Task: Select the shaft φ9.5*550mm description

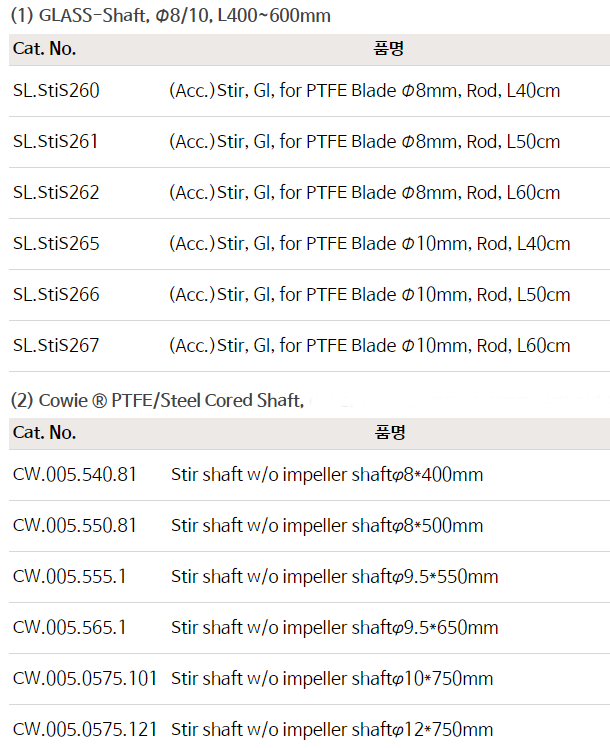Action: pyautogui.click(x=334, y=577)
